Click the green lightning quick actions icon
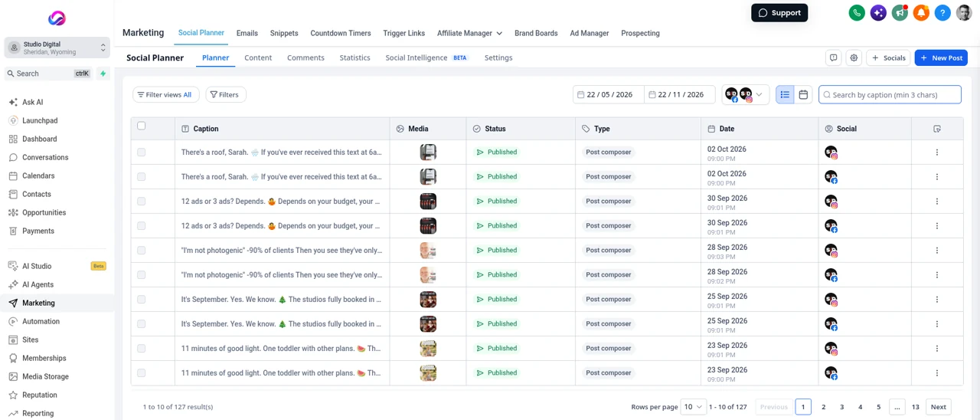Image resolution: width=980 pixels, height=420 pixels. pyautogui.click(x=103, y=74)
